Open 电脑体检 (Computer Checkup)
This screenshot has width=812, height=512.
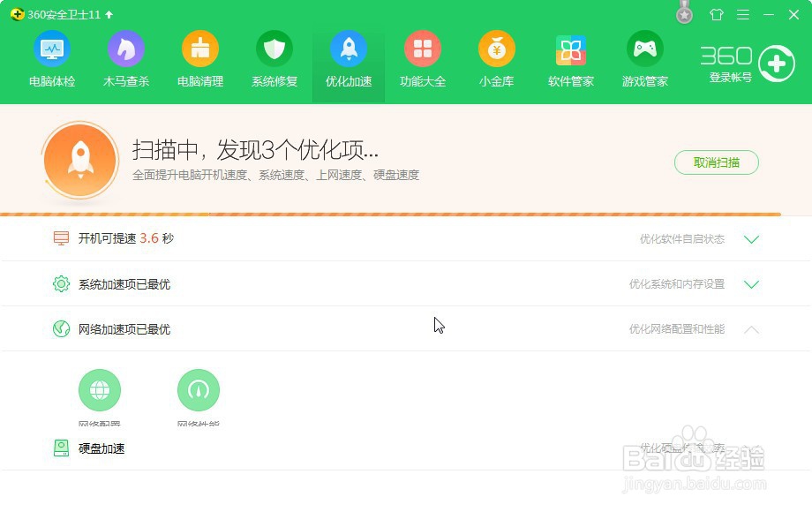[52, 59]
